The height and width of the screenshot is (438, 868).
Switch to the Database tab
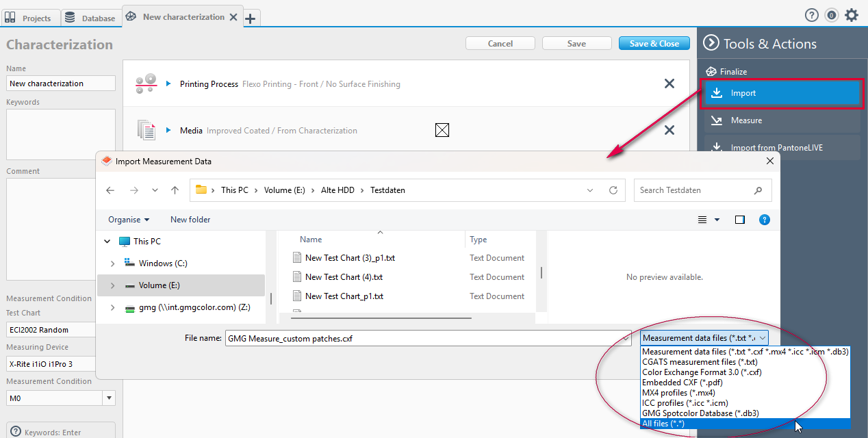(x=91, y=18)
